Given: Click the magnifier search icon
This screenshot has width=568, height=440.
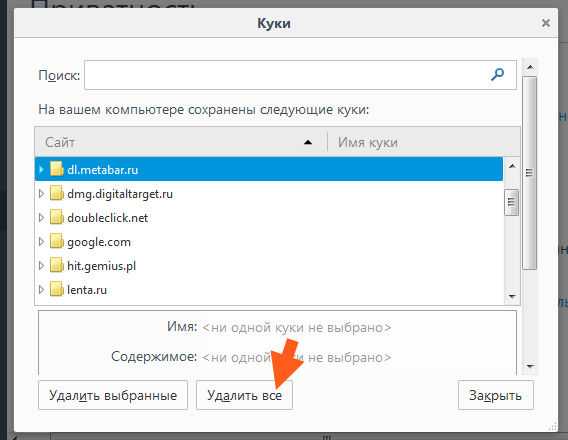Looking at the screenshot, I should [x=497, y=75].
